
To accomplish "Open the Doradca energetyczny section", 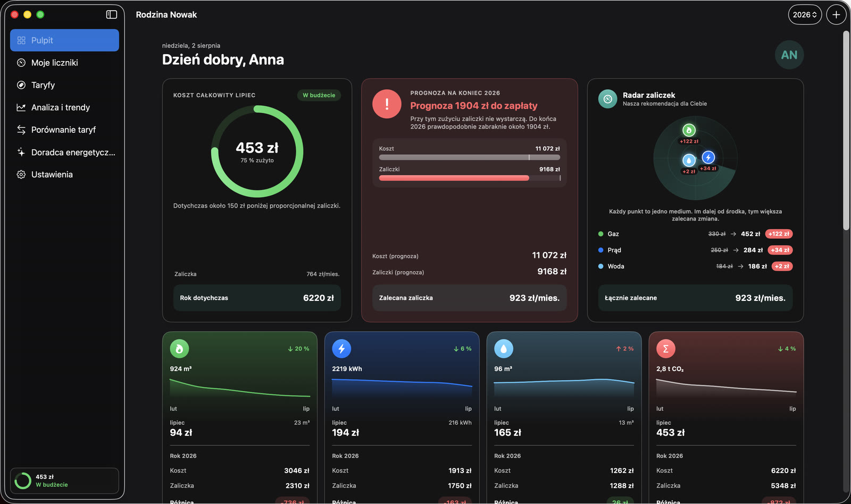I will [x=64, y=152].
